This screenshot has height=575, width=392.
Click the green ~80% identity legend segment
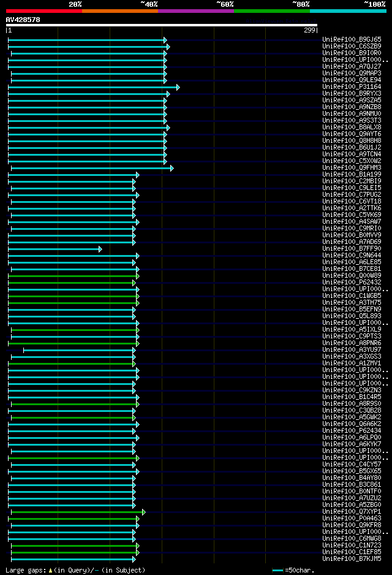coord(272,11)
